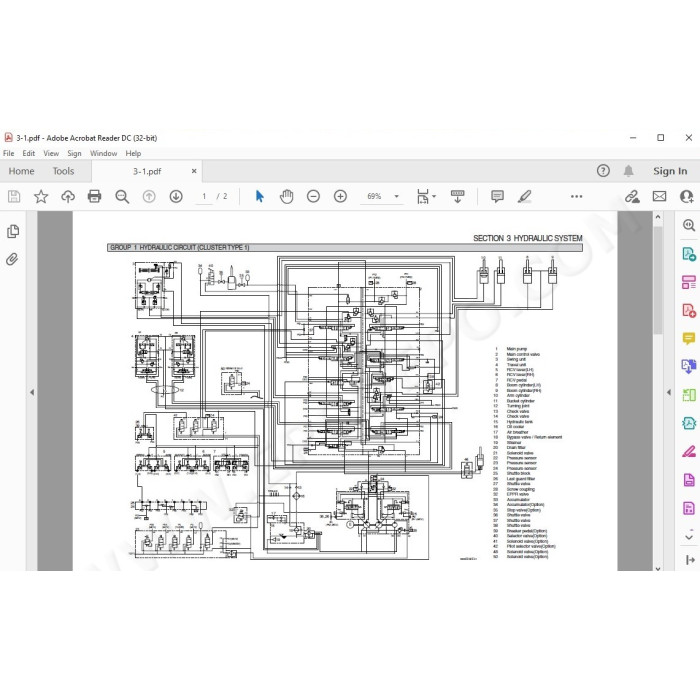Screen dimensions: 700x700
Task: Switch to the Home tab
Action: pos(21,171)
